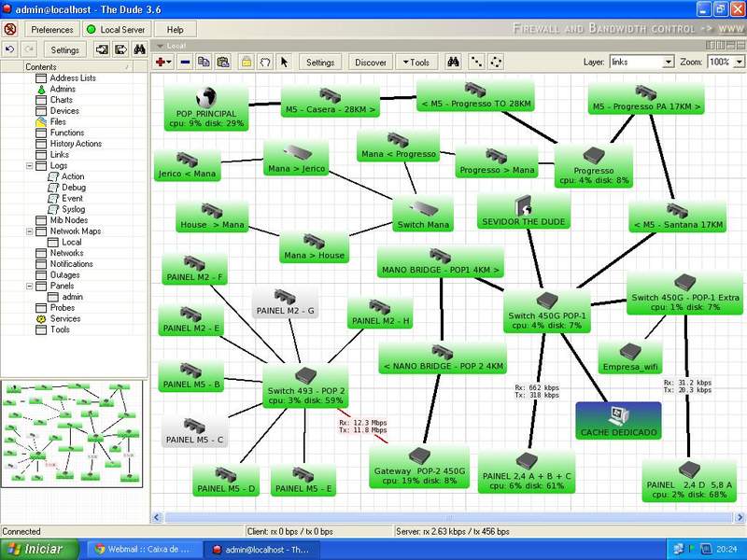
Task: Click the undo arrow icon
Action: coord(10,49)
